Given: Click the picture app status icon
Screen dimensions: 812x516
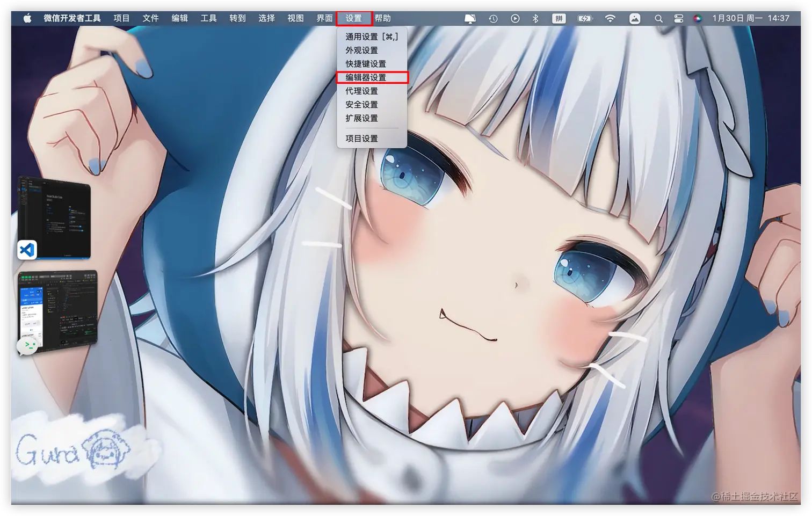Looking at the screenshot, I should coord(635,18).
